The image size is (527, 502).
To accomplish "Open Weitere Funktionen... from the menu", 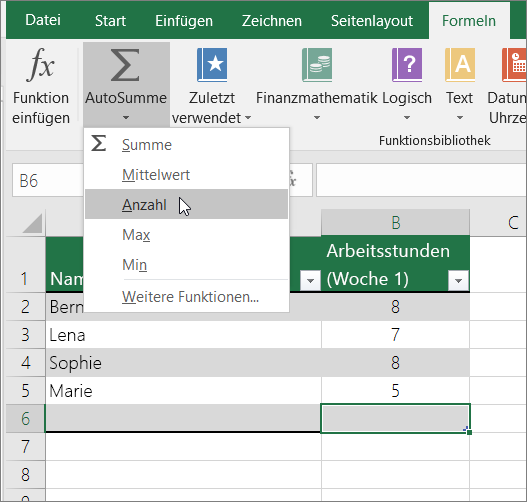I will [186, 296].
